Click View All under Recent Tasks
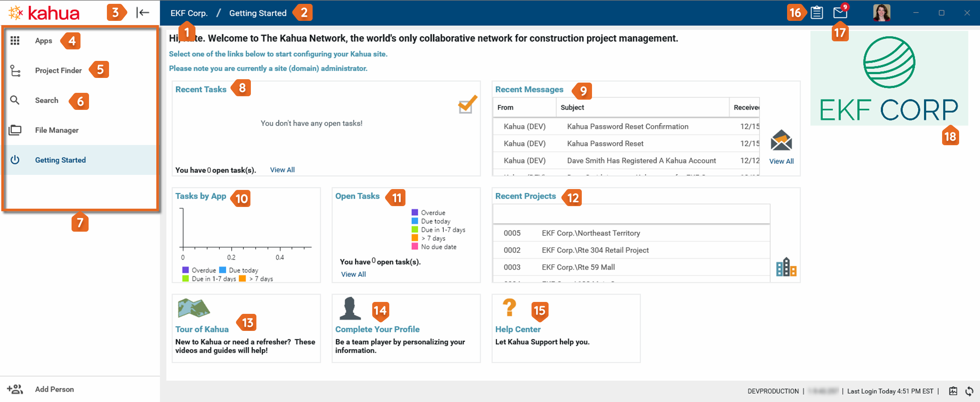The width and height of the screenshot is (980, 402). click(x=282, y=170)
